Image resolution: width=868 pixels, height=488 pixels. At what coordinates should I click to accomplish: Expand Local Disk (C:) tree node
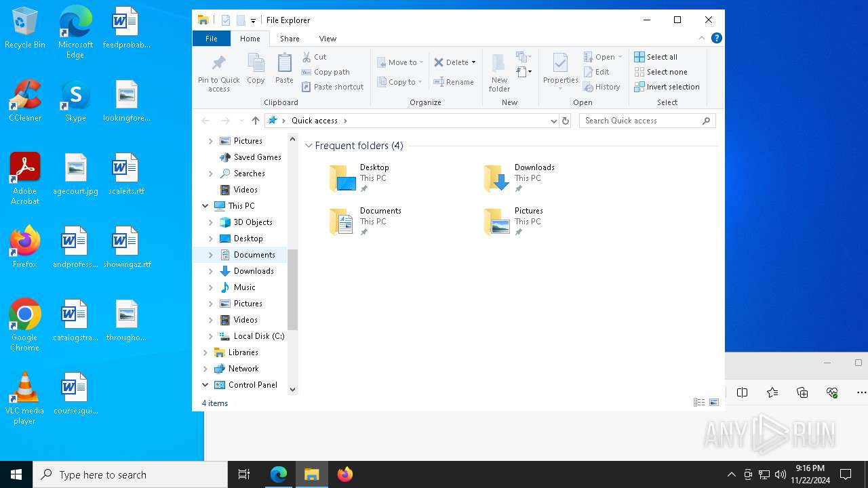pos(210,336)
